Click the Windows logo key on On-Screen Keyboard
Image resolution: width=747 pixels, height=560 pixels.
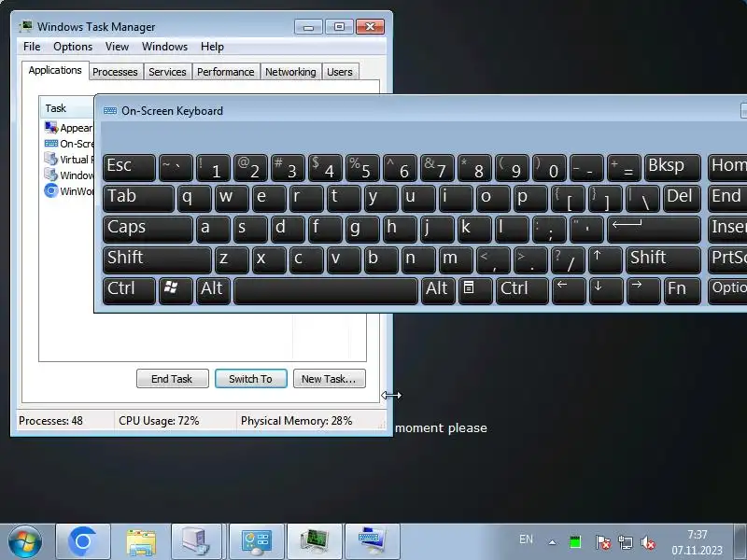pos(176,291)
